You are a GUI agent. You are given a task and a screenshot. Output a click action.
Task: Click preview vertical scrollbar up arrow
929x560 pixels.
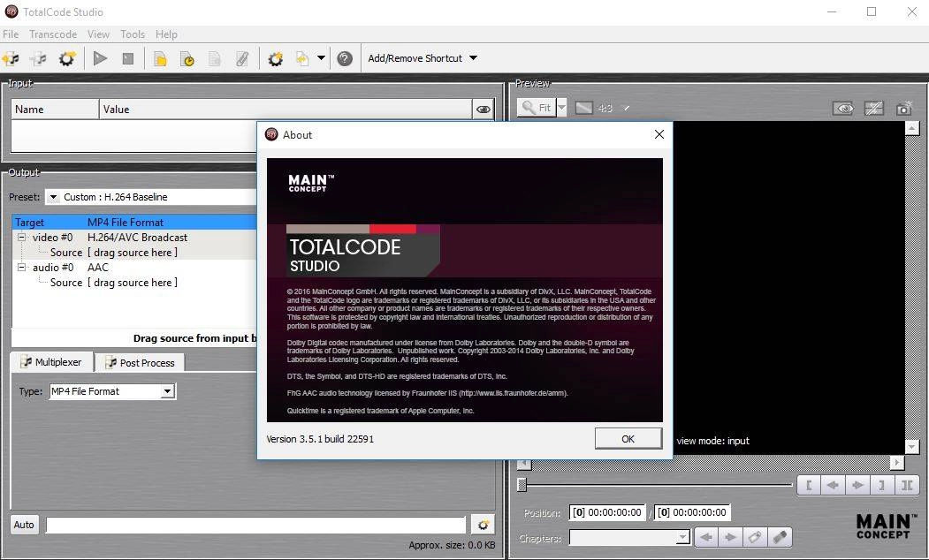coord(912,128)
